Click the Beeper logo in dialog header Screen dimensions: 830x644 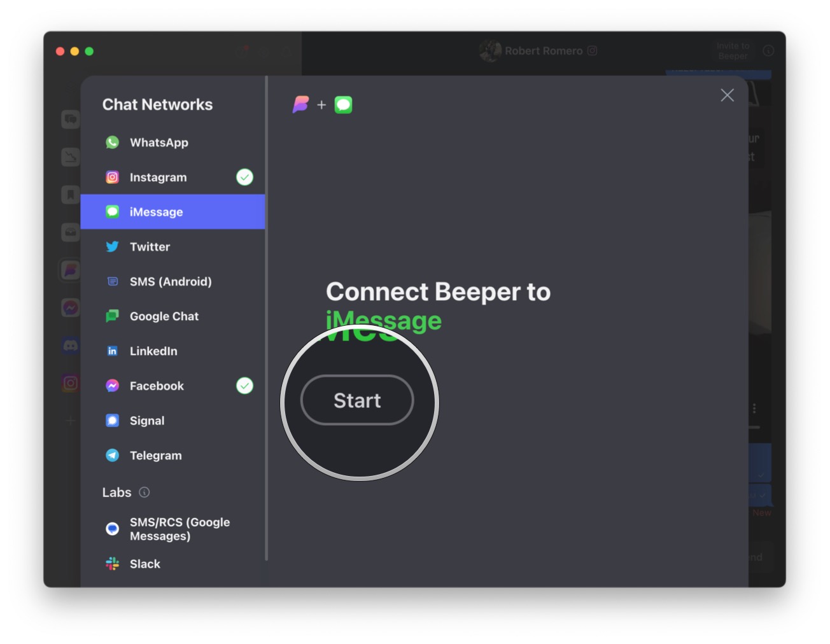(300, 104)
